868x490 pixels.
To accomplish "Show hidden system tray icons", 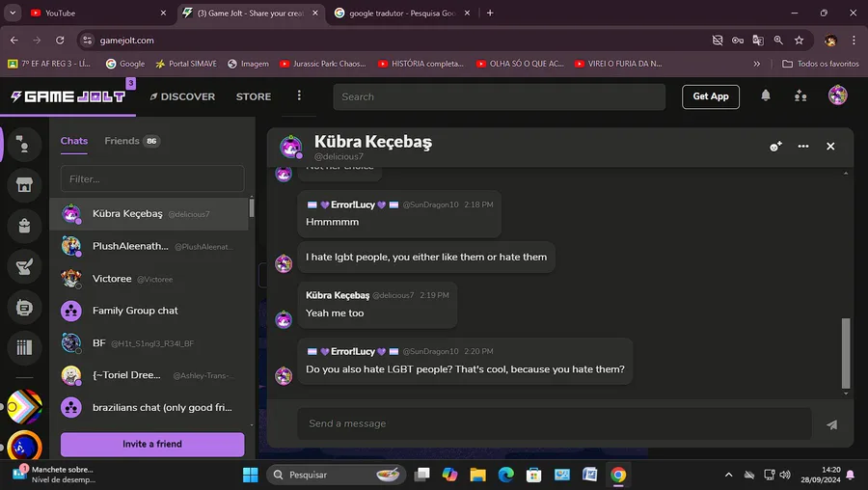I will click(728, 475).
